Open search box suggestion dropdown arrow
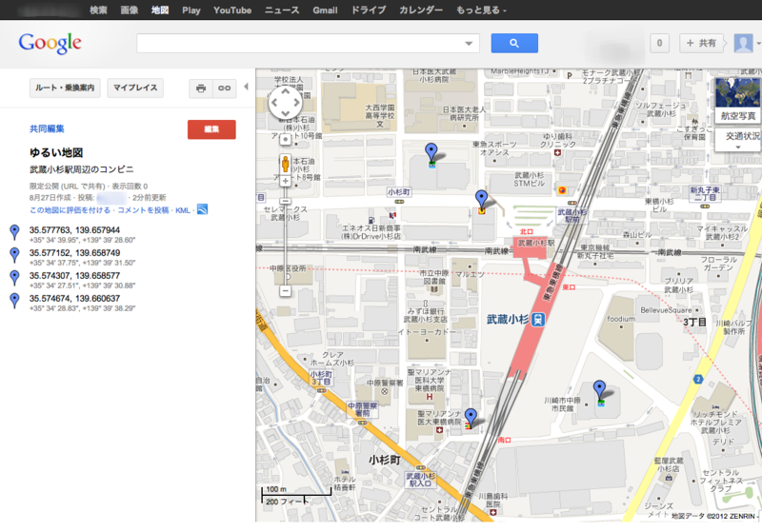This screenshot has height=532, width=762. click(x=469, y=43)
